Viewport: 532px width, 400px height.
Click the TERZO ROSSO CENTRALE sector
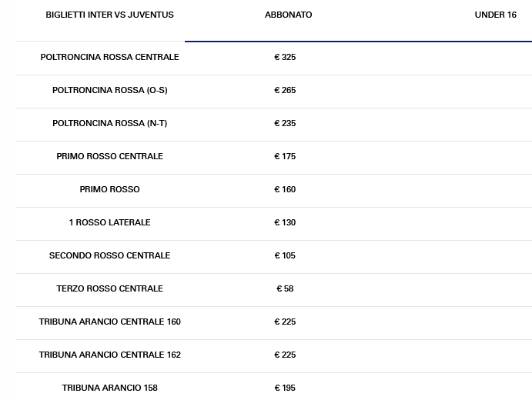point(109,288)
